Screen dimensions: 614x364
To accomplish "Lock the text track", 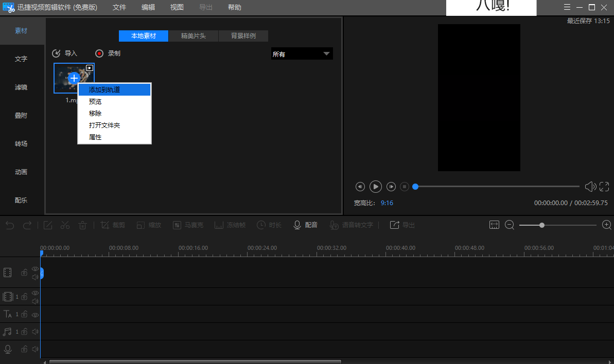I will [24, 314].
